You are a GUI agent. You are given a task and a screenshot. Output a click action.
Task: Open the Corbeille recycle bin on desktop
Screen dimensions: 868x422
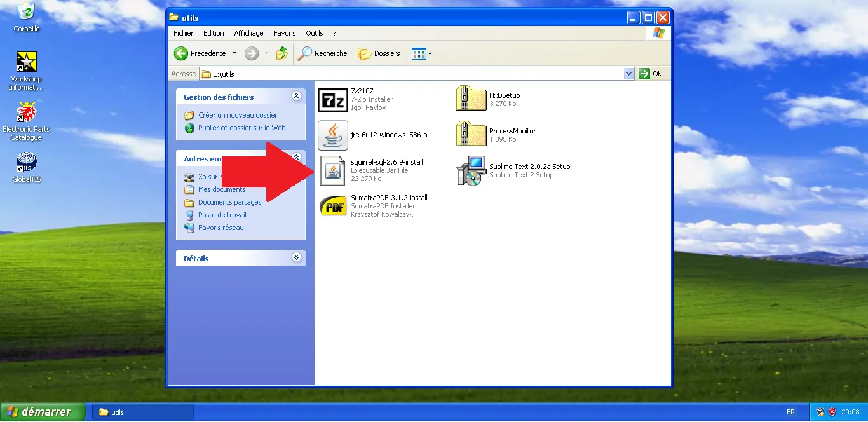click(x=27, y=11)
